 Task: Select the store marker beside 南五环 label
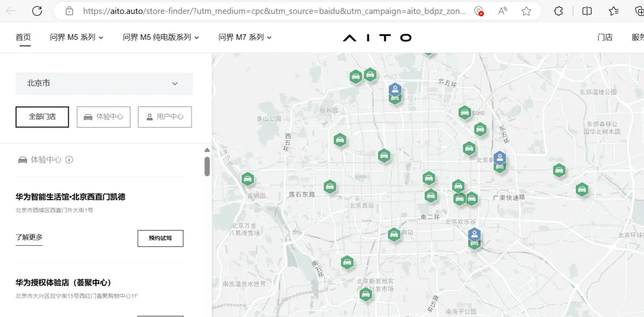(347, 262)
